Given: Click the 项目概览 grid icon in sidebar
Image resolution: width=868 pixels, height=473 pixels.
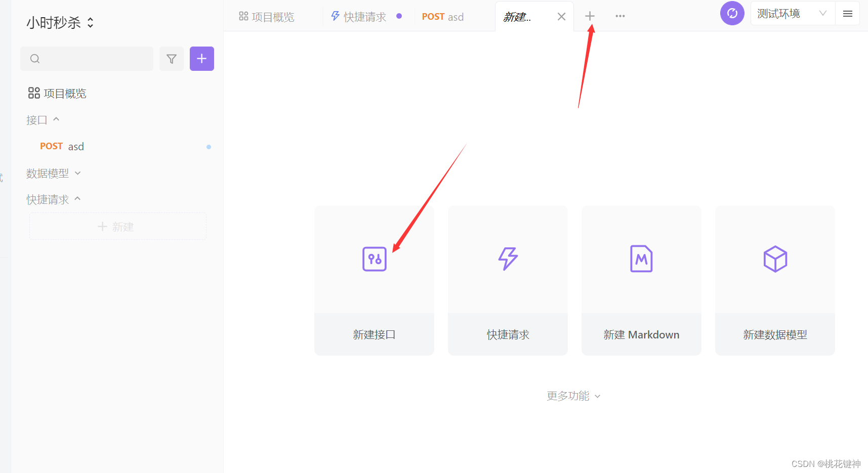Looking at the screenshot, I should coord(34,93).
